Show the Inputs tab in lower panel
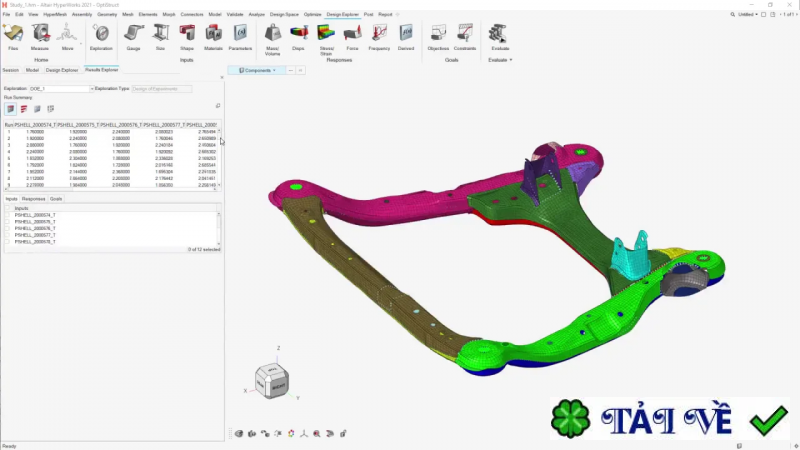This screenshot has height=450, width=800. click(x=11, y=199)
